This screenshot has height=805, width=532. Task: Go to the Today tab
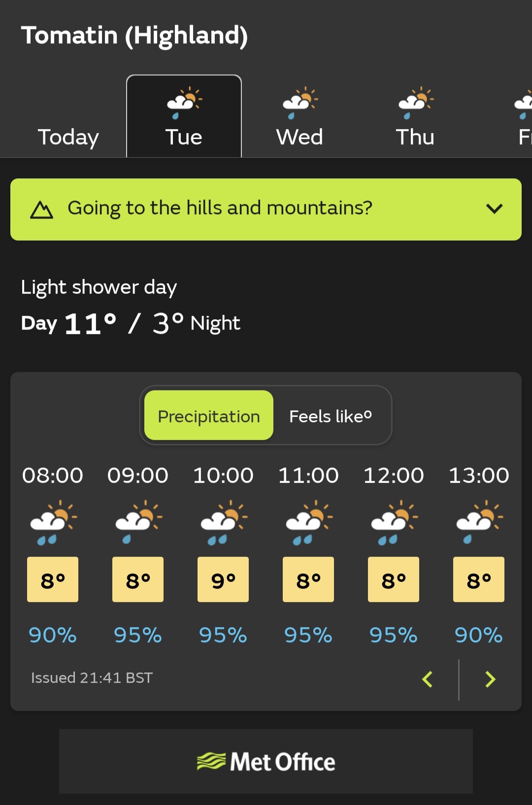click(68, 136)
